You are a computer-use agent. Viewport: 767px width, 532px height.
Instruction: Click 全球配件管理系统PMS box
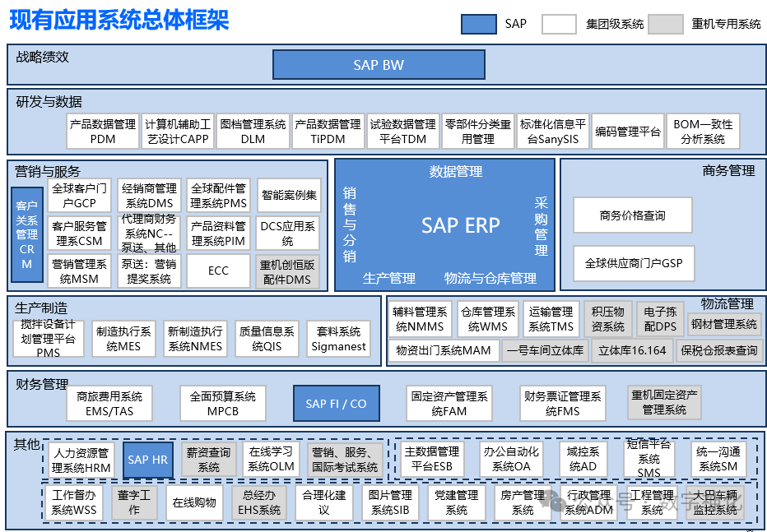pos(219,196)
